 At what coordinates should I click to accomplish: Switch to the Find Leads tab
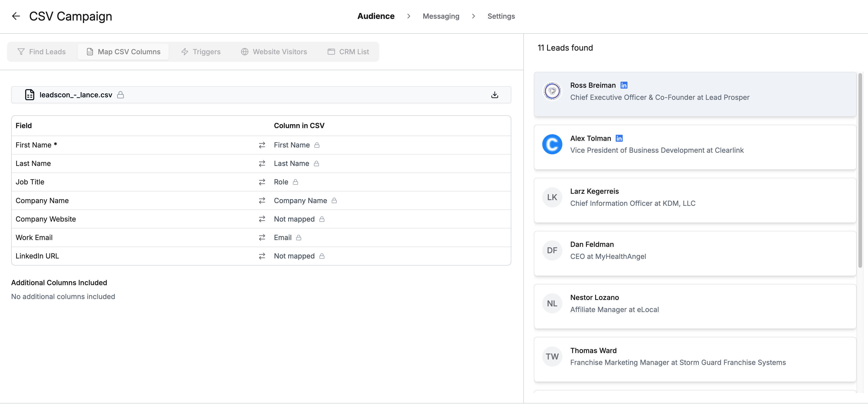coord(42,52)
